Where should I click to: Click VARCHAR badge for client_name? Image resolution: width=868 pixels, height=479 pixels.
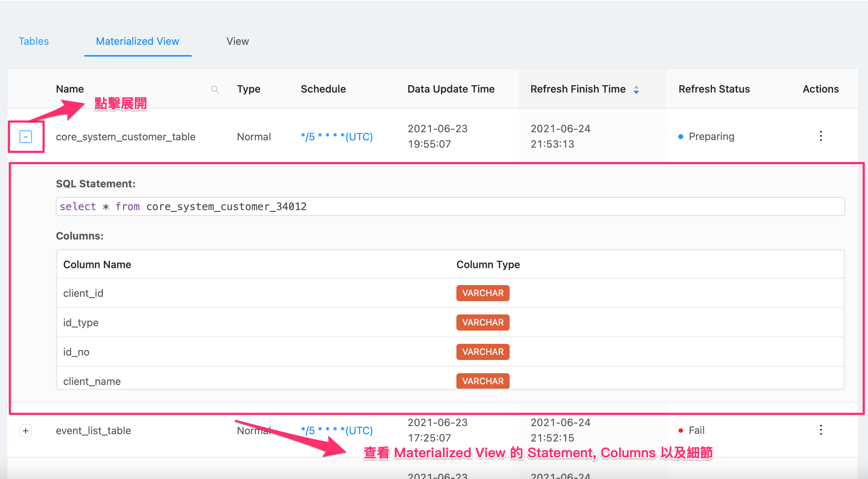[483, 381]
